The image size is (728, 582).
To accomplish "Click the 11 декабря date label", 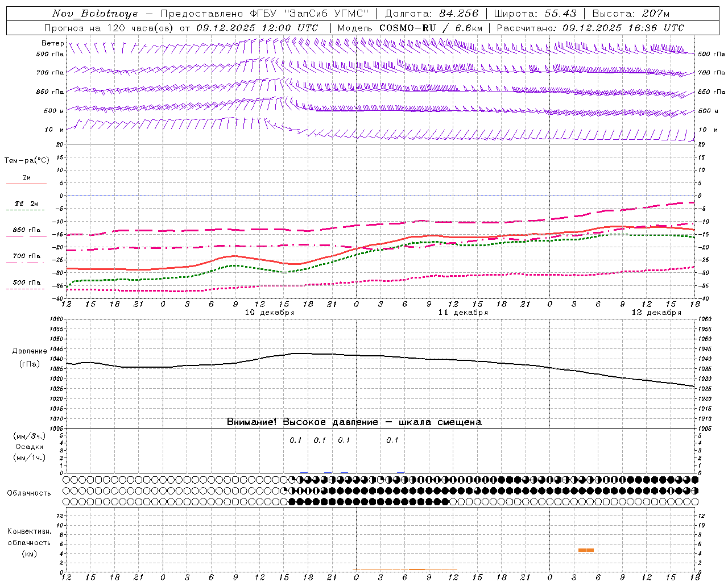I will (x=463, y=313).
